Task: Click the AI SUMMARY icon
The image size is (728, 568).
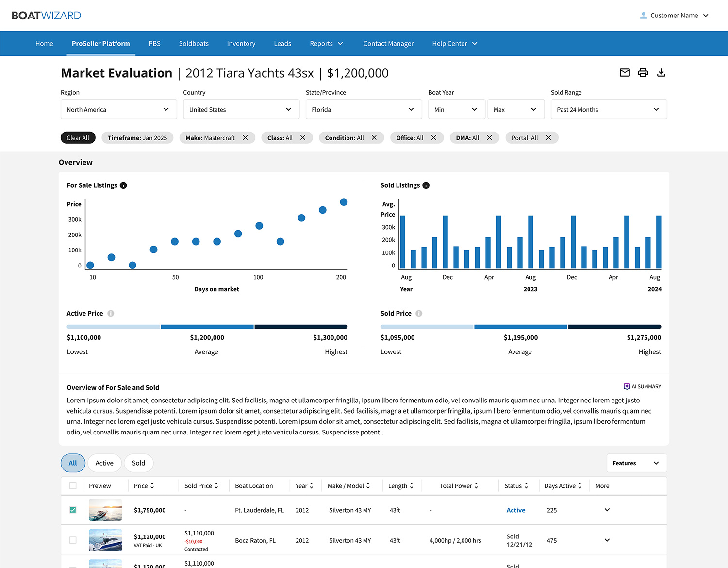Action: (627, 386)
